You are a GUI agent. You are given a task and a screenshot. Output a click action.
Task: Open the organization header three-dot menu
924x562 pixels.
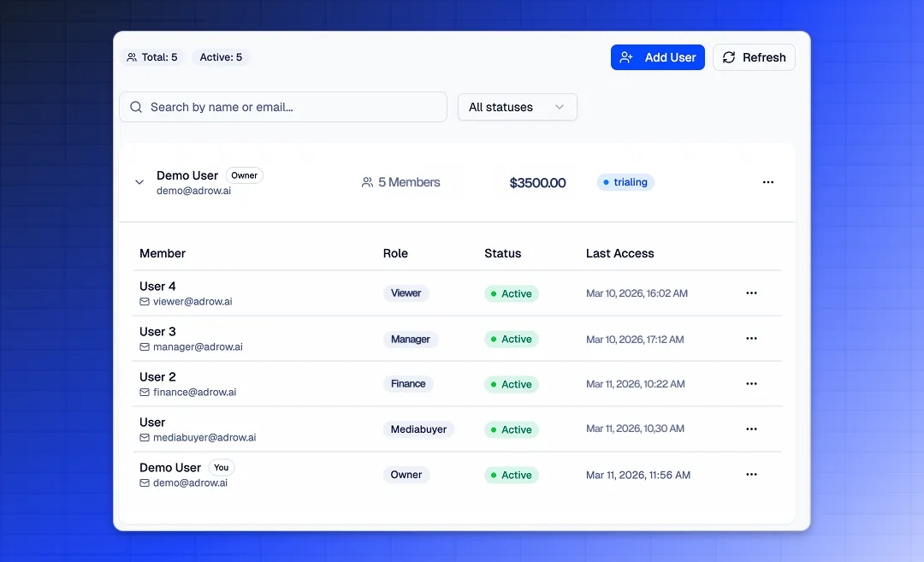click(x=767, y=182)
